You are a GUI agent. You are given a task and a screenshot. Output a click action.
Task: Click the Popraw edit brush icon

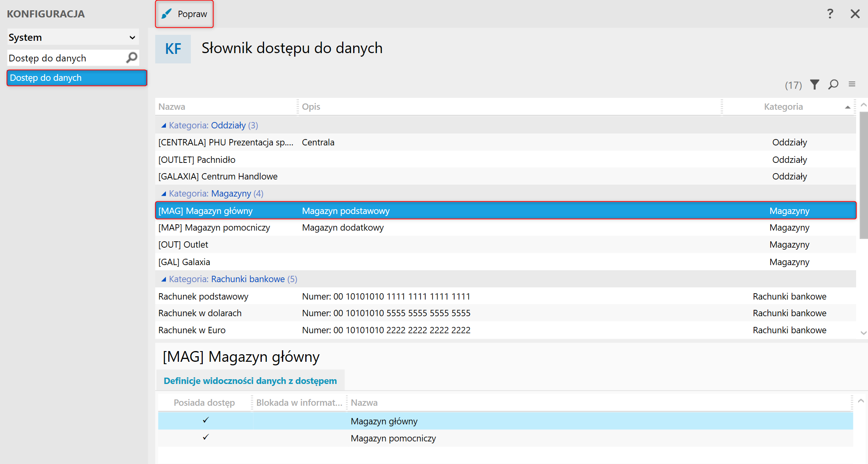click(x=167, y=14)
